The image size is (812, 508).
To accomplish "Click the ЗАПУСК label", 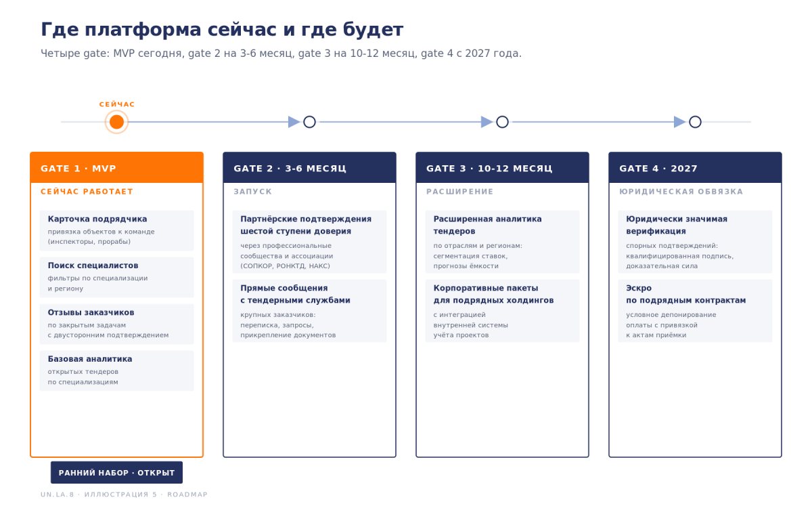I will tap(253, 192).
